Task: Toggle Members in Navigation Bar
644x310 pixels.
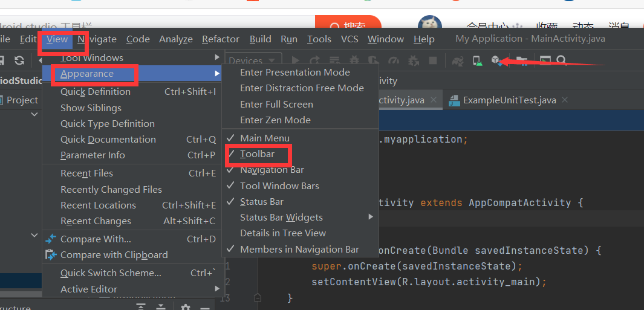Action: click(301, 249)
